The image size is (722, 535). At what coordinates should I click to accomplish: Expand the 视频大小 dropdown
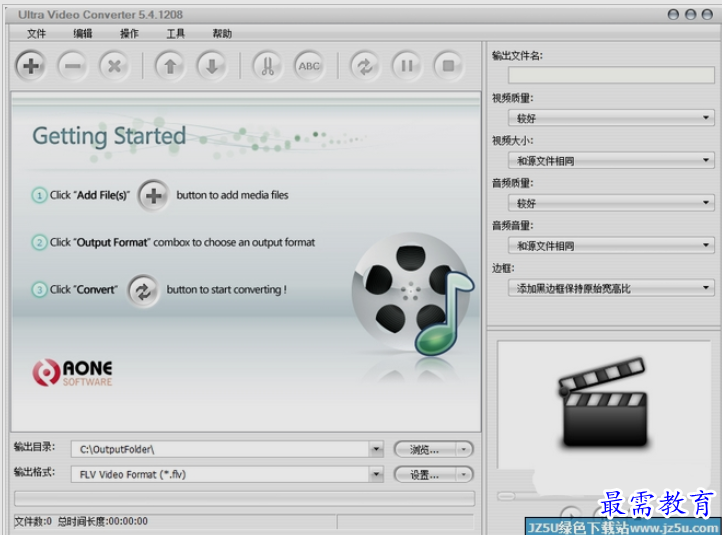(x=611, y=160)
